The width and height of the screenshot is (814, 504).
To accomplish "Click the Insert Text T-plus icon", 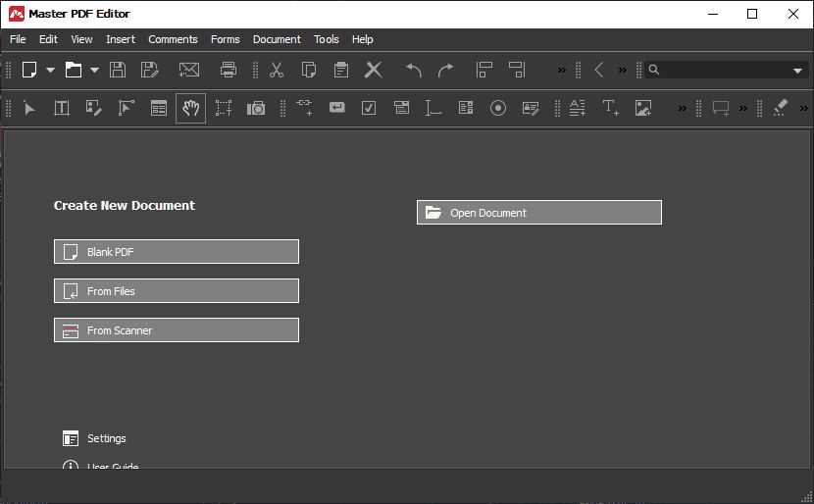I will point(610,108).
